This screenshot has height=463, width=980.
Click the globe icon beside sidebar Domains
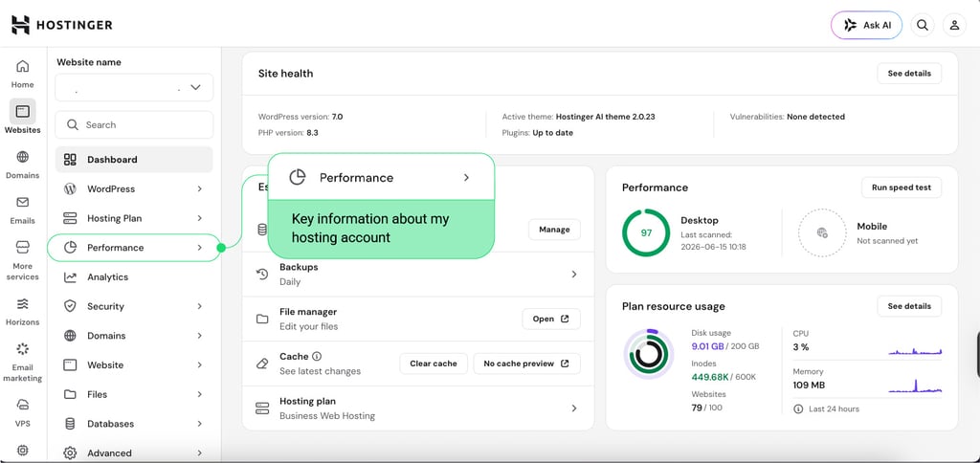coord(70,336)
